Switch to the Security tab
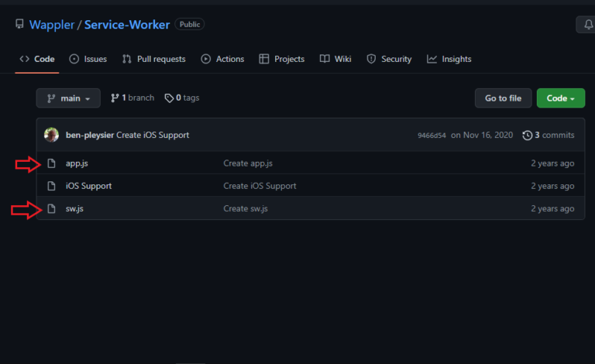 (389, 59)
